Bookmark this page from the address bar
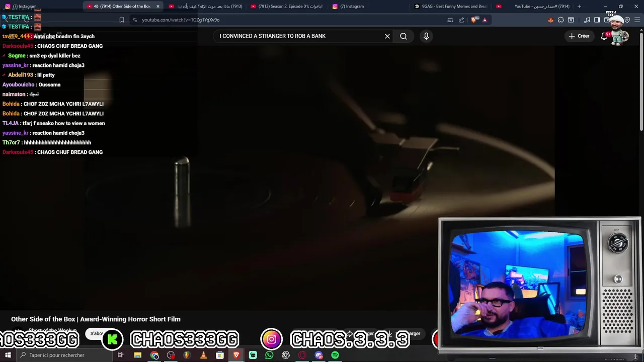The image size is (644, 362). tap(122, 20)
